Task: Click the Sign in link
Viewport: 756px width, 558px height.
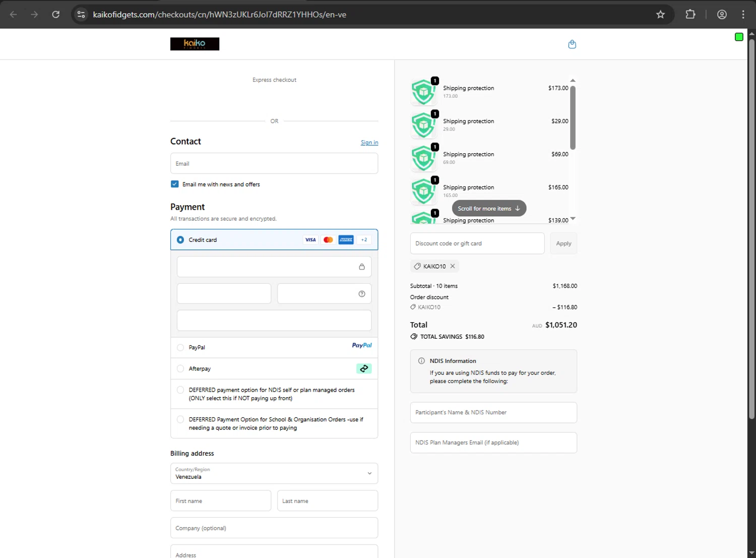Action: click(x=369, y=143)
